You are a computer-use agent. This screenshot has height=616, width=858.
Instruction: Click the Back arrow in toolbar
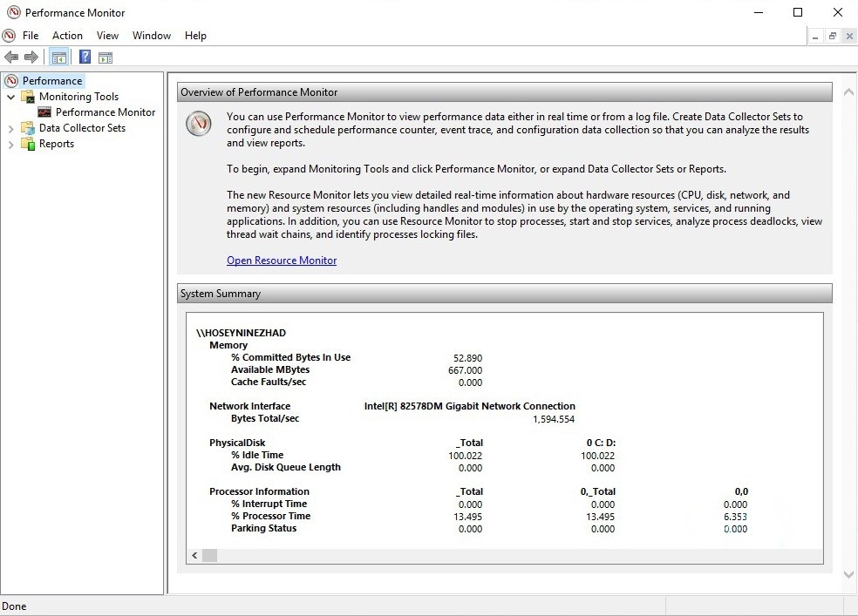pyautogui.click(x=11, y=58)
